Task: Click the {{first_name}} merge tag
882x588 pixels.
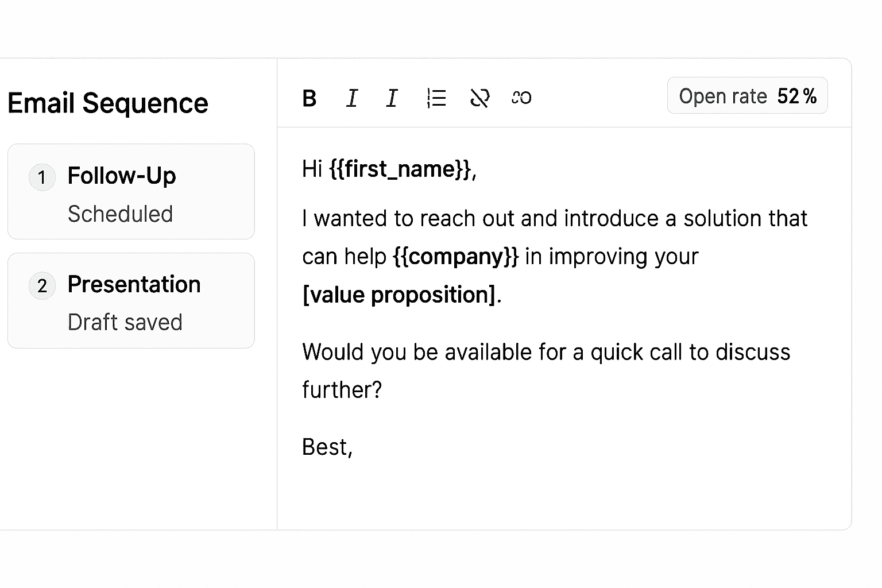Action: pyautogui.click(x=400, y=169)
